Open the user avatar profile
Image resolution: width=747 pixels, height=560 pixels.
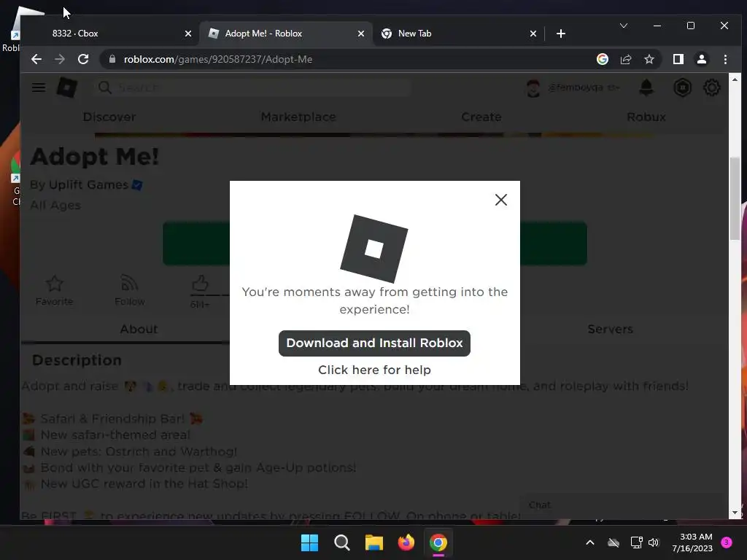pyautogui.click(x=533, y=88)
